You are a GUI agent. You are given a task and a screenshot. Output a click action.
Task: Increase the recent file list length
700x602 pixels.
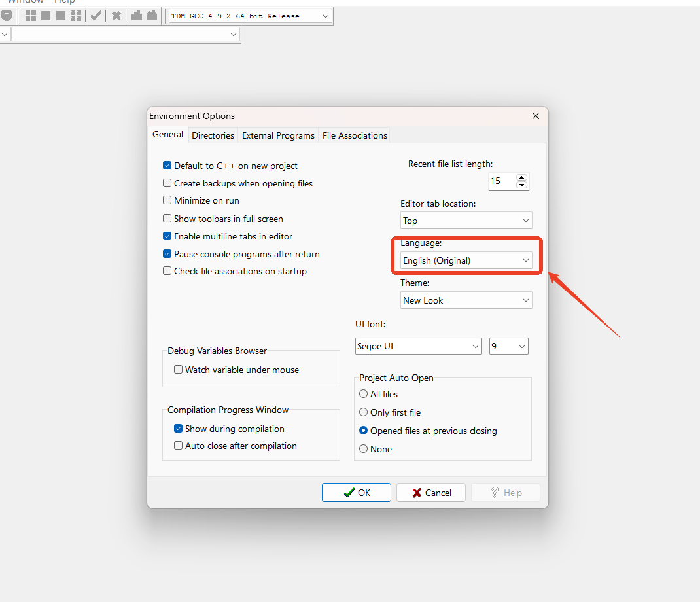521,177
